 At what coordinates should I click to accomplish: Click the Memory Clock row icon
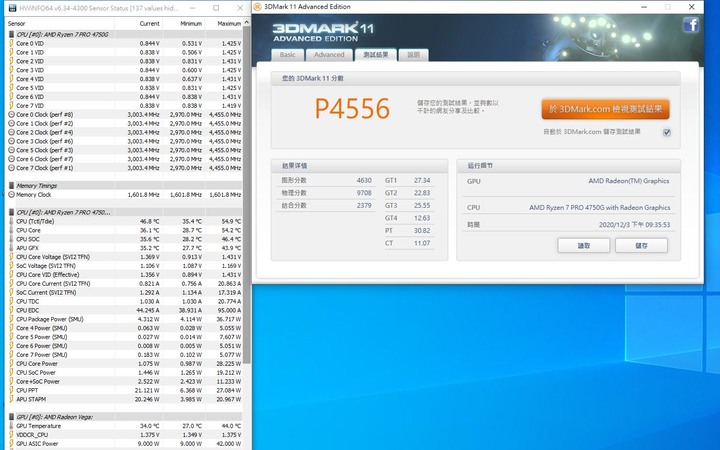[x=11, y=195]
